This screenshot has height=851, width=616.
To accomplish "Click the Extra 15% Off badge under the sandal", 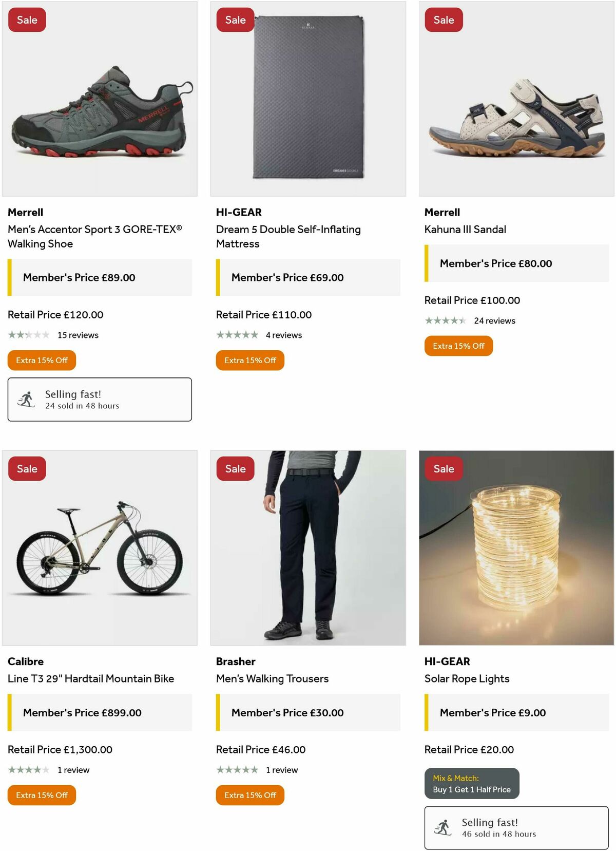I will [x=458, y=346].
